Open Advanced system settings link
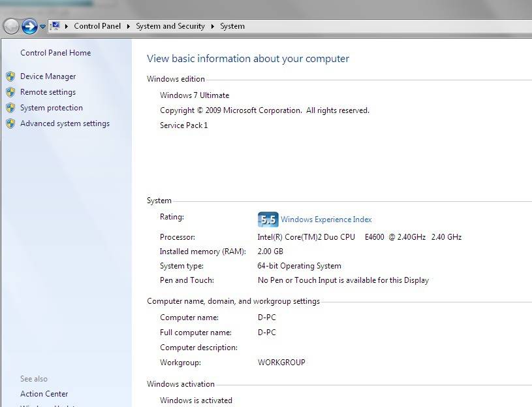Image resolution: width=532 pixels, height=407 pixels. pos(65,123)
